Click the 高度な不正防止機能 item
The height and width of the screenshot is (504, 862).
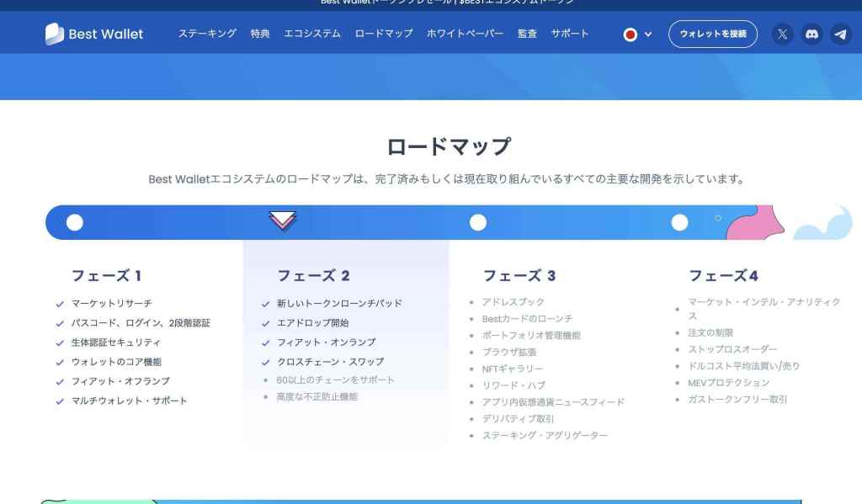tap(317, 397)
